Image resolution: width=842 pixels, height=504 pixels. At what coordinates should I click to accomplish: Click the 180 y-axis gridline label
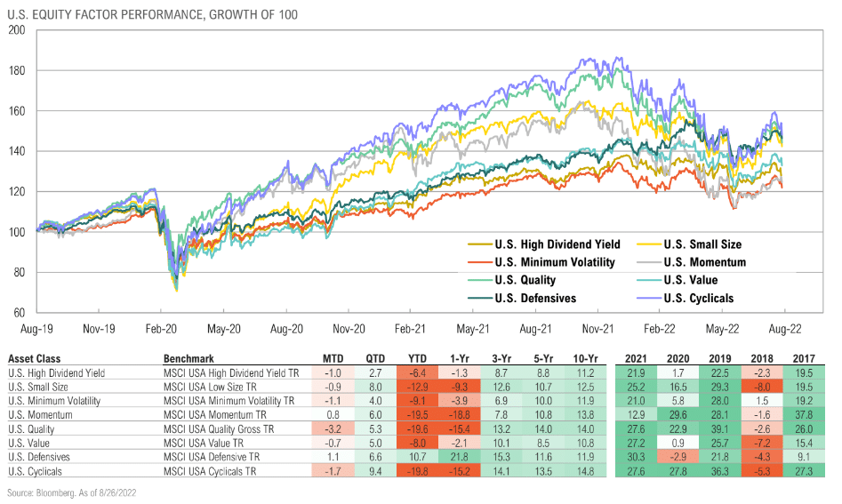pos(17,71)
